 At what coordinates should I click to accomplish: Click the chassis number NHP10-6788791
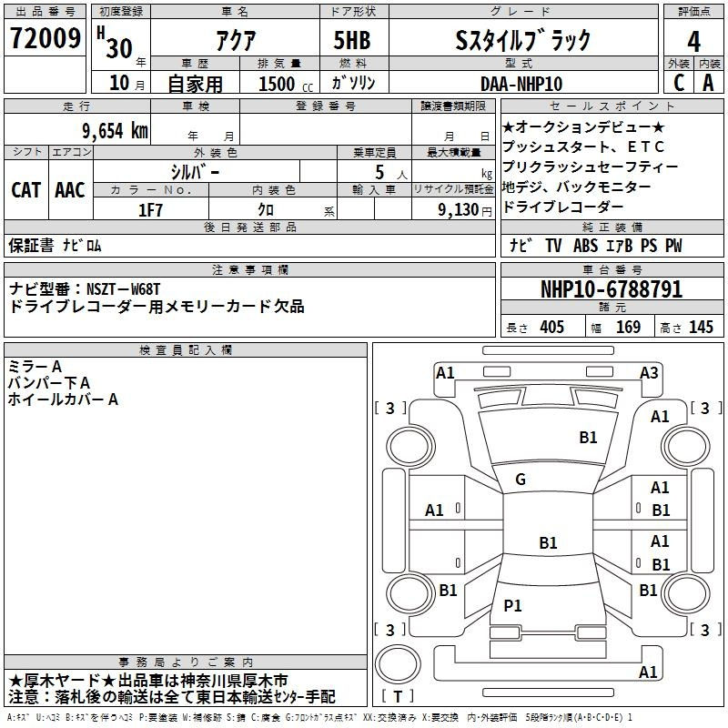tap(611, 289)
